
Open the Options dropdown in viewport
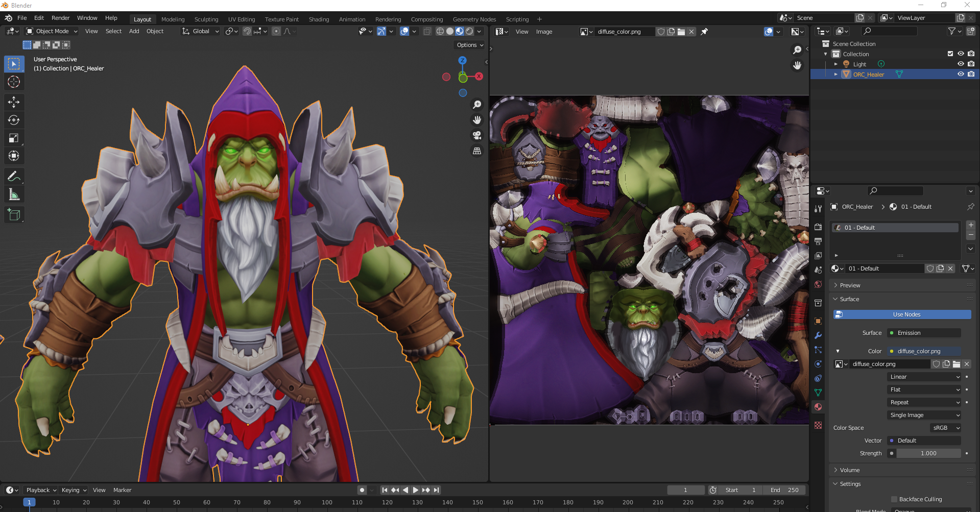tap(470, 45)
